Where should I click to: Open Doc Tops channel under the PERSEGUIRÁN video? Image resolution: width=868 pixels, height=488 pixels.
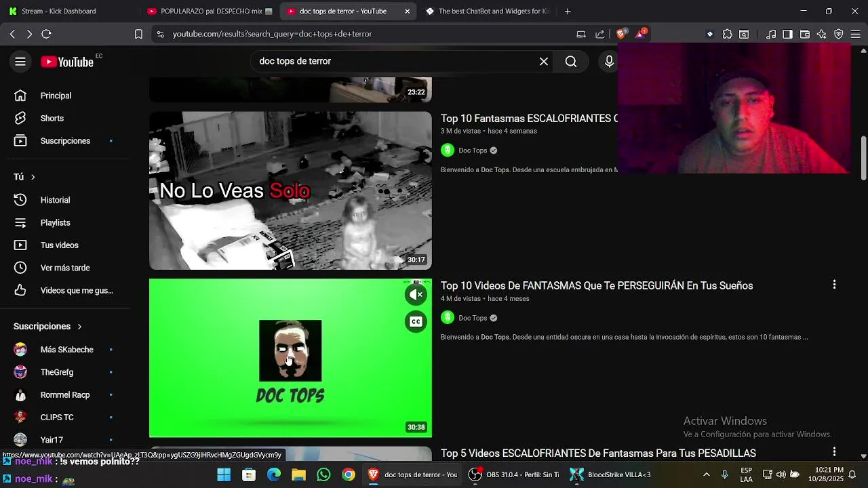pos(473,318)
